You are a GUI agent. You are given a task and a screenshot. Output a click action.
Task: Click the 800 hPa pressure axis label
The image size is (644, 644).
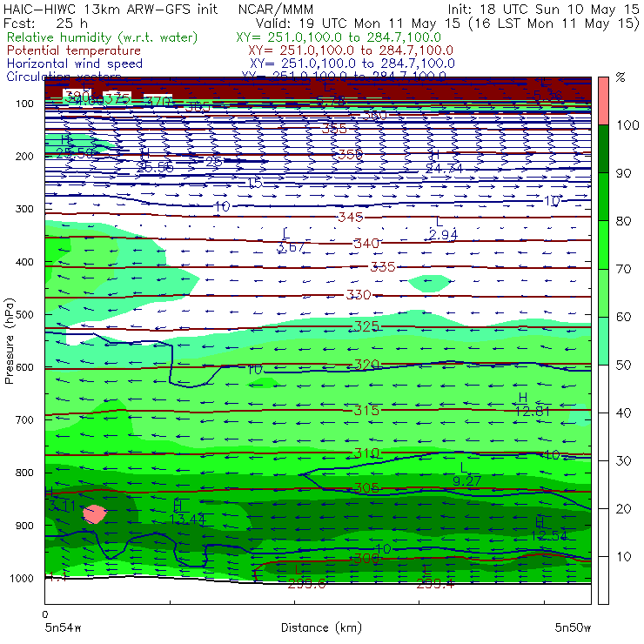point(24,473)
